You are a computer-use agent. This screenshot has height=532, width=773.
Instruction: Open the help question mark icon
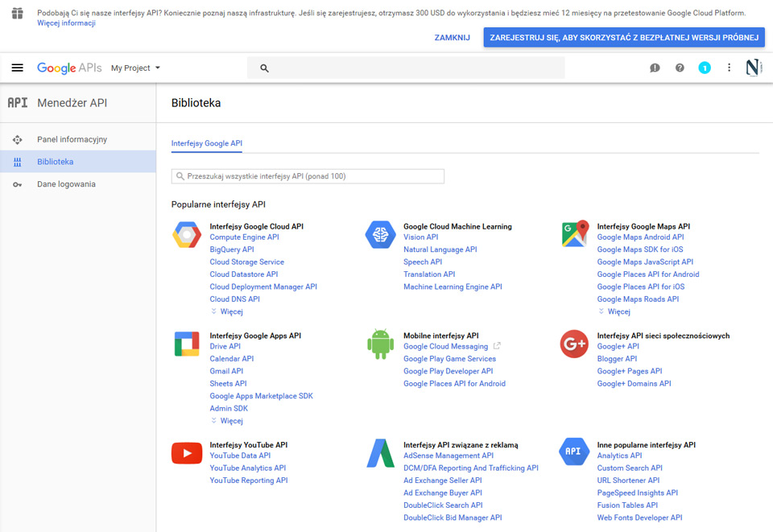(x=680, y=68)
